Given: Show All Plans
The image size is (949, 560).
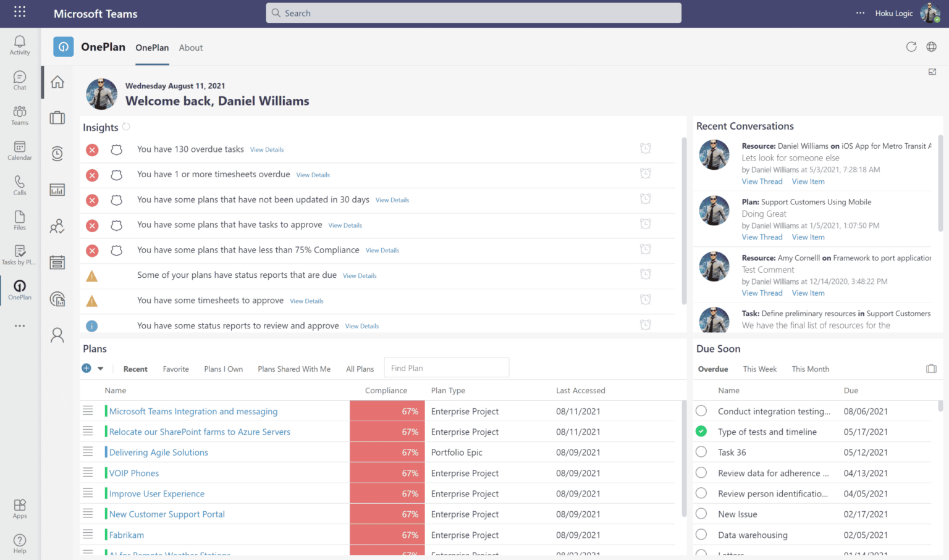Looking at the screenshot, I should (x=360, y=369).
